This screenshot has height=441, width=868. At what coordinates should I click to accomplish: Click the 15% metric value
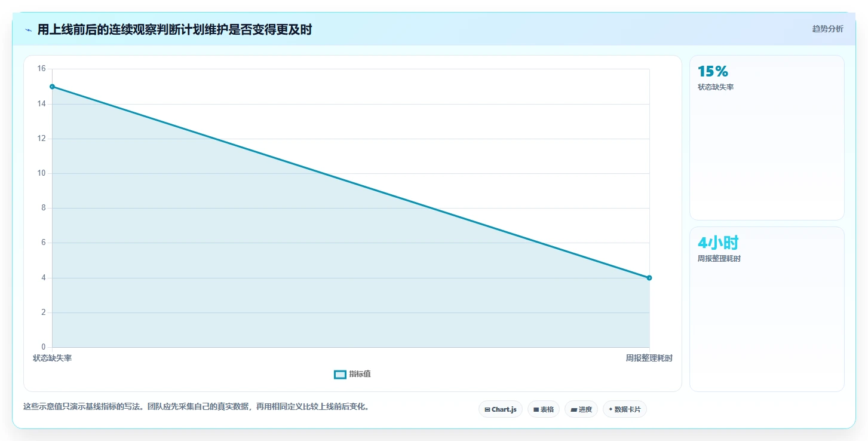click(713, 72)
